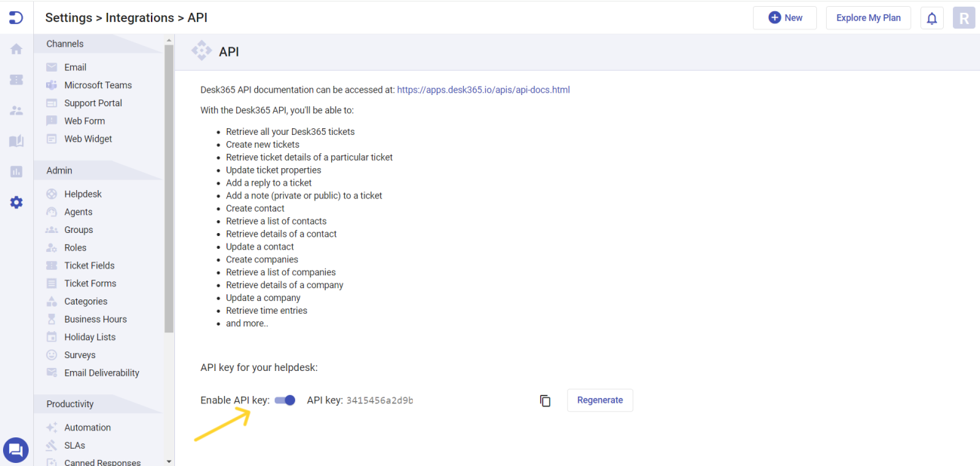Open the Contacts icon in the left rail
The height and width of the screenshot is (466, 980).
point(16,110)
